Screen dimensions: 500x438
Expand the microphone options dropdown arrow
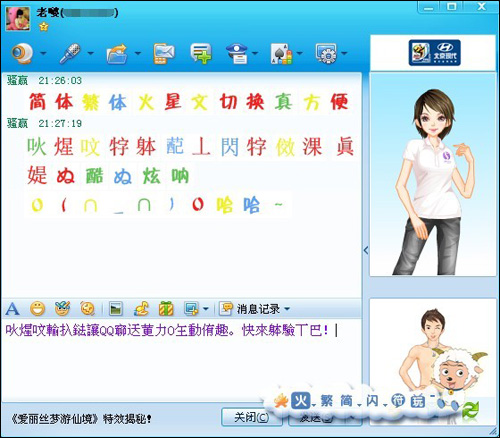pos(90,53)
